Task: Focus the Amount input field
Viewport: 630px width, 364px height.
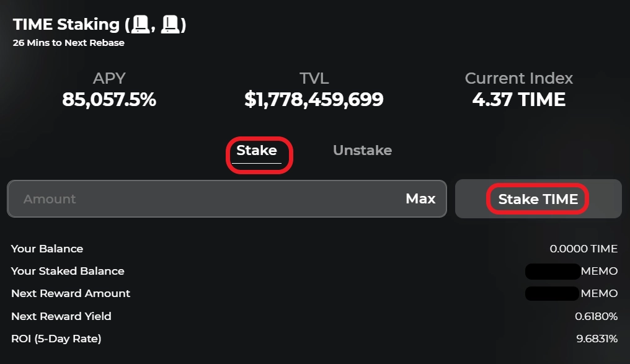Action: 205,199
